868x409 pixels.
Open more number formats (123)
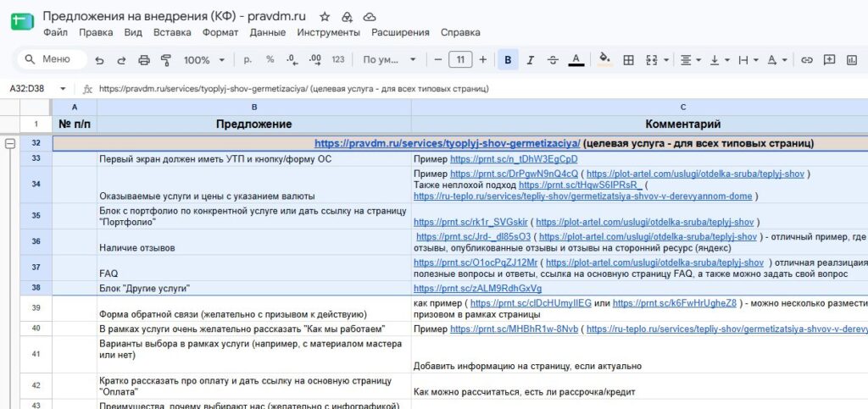pos(338,59)
